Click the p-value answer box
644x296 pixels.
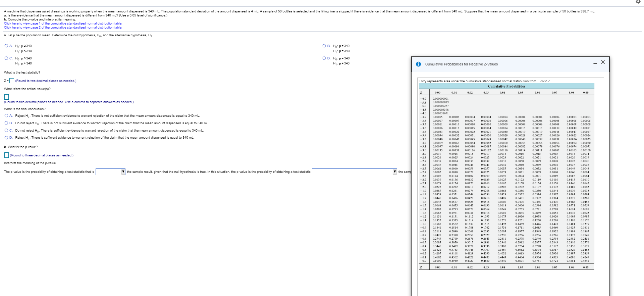pyautogui.click(x=6, y=155)
